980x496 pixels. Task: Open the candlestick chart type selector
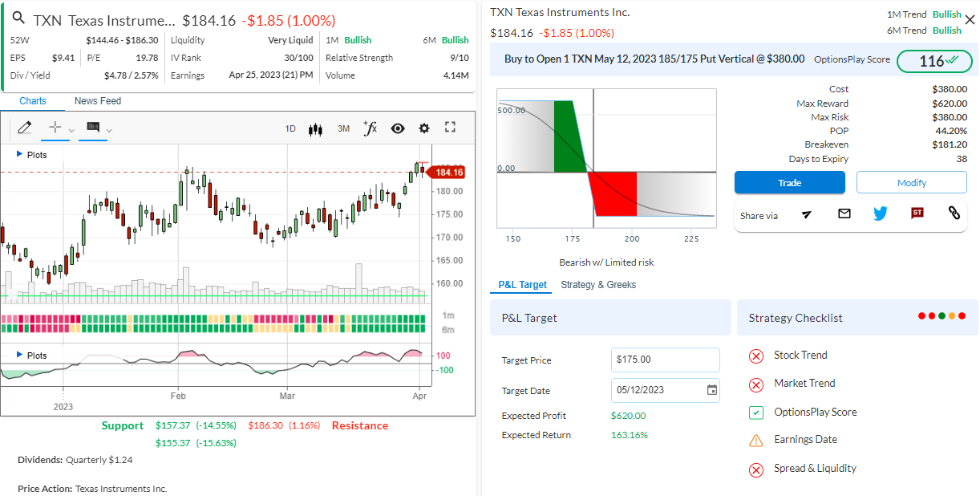315,128
